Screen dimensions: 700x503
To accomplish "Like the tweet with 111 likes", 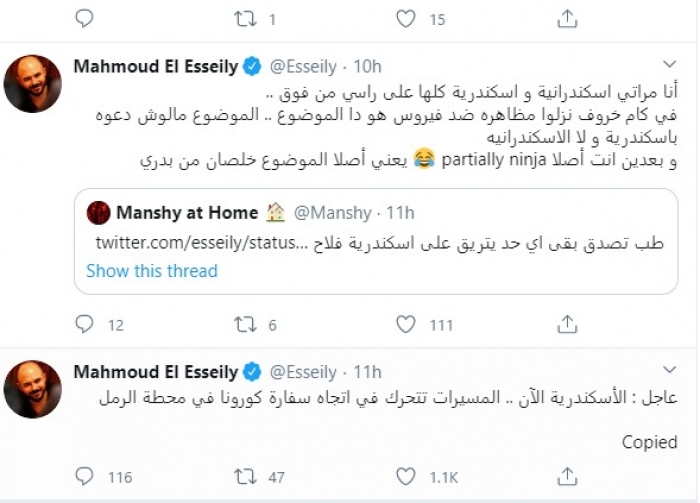I will click(405, 324).
